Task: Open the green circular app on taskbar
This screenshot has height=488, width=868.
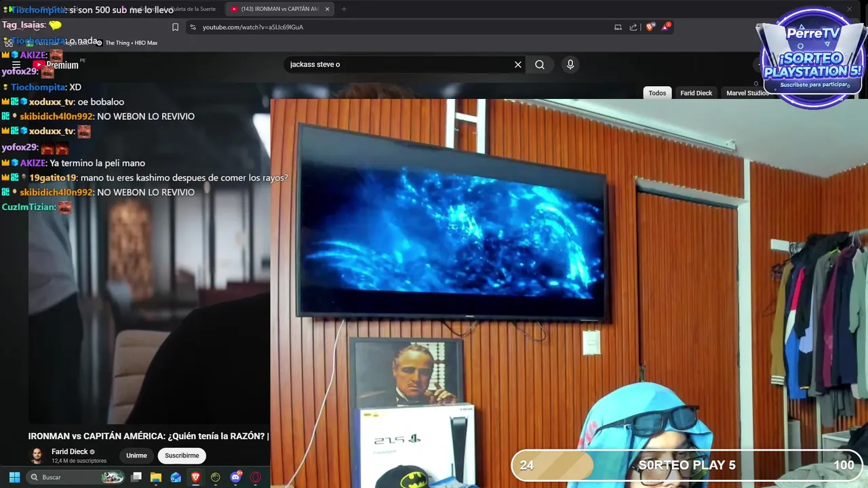Action: [x=216, y=477]
